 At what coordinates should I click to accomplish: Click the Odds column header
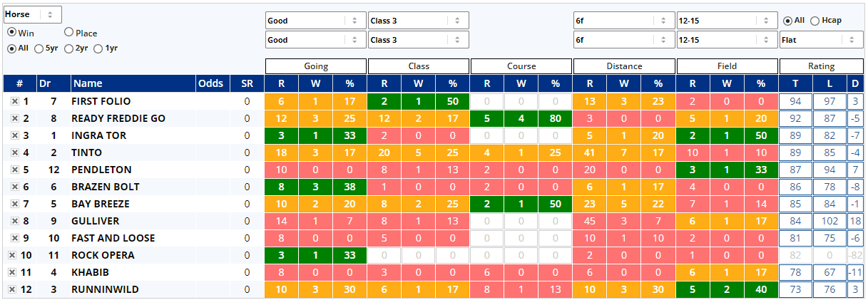[x=210, y=84]
